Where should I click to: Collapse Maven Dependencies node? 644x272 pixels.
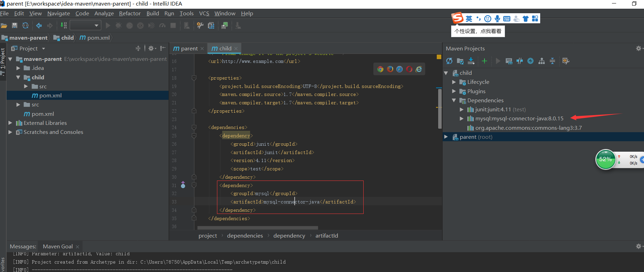454,101
